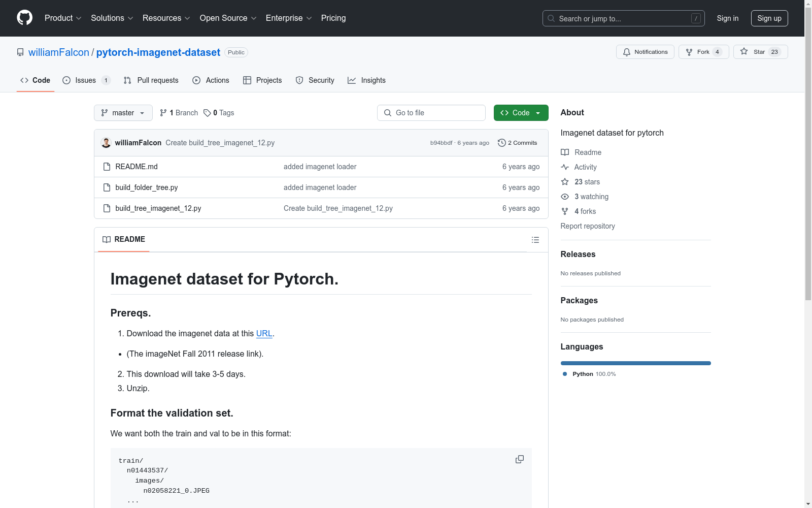
Task: Expand the Resources menu
Action: coord(166,18)
